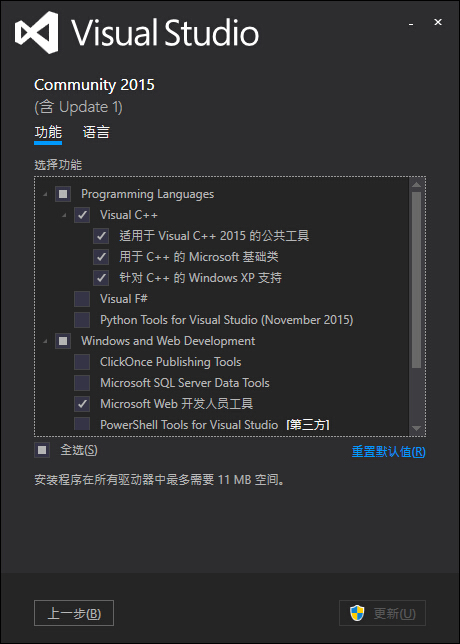Screen dimensions: 460x644
Task: Switch to the 功能 tab
Action: coord(48,132)
